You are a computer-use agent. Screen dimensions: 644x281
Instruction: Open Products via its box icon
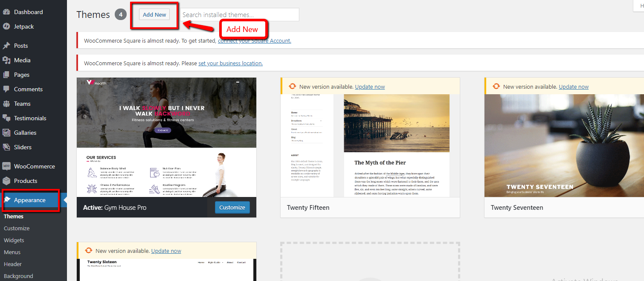(6, 181)
